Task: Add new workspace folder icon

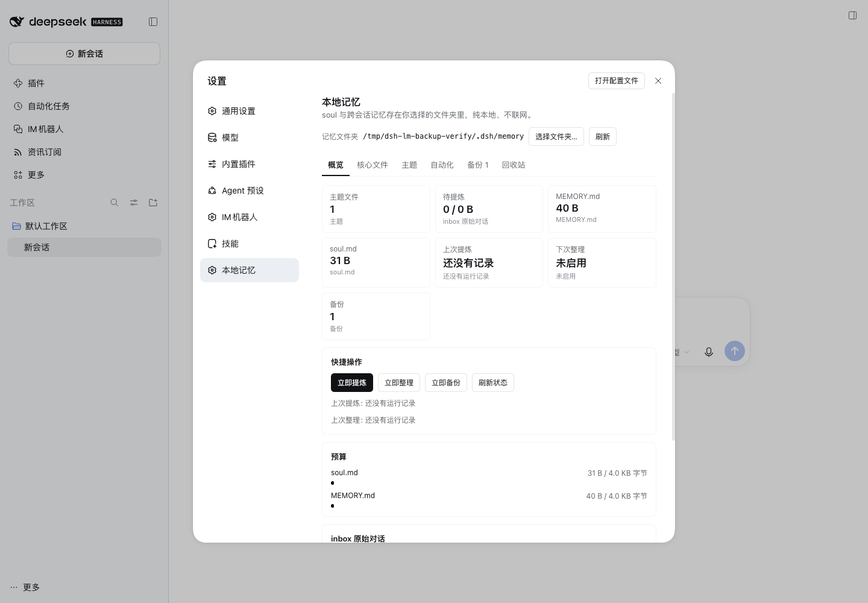Action: 153,203
